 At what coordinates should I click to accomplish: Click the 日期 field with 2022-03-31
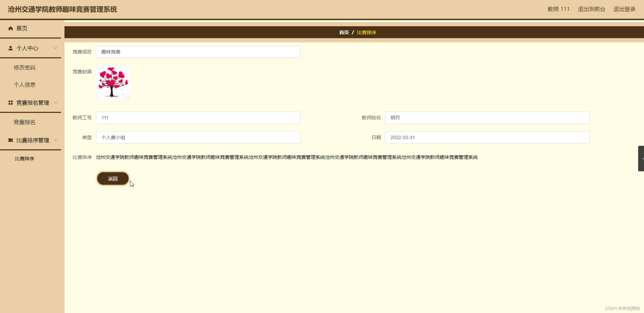coord(487,137)
